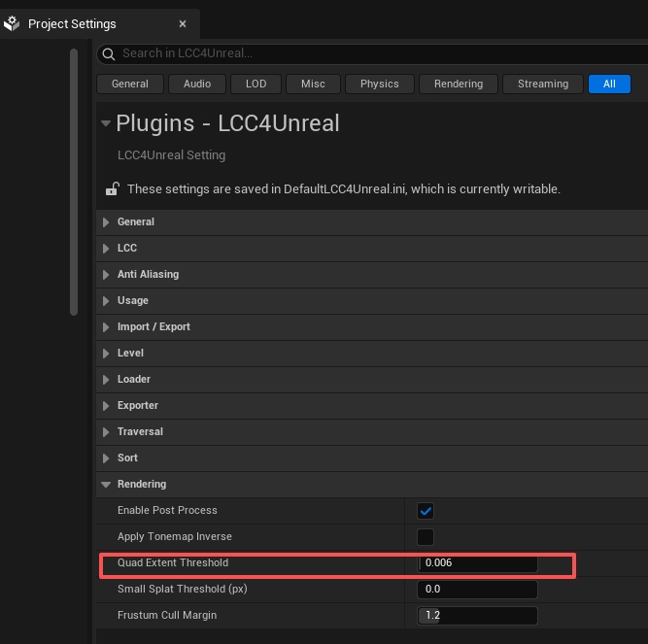Collapse the Plugins - LCC4Unreal heading
Image resolution: width=648 pixels, height=644 pixels.
pos(106,123)
